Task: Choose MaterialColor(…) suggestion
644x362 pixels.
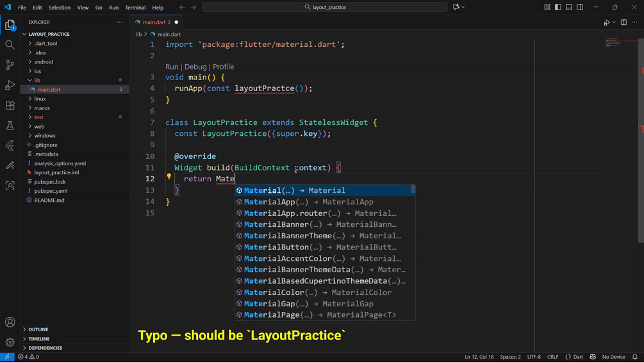Action: (325, 293)
